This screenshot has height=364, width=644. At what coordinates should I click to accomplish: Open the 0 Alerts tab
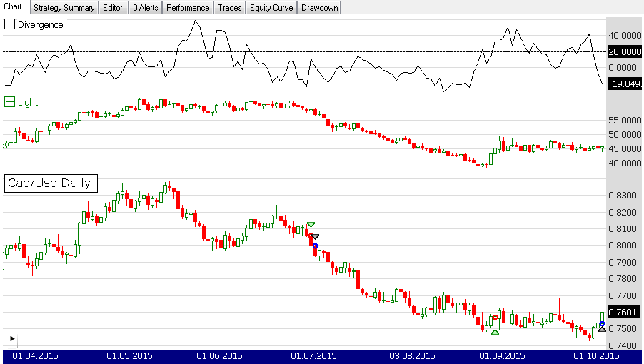pos(145,8)
